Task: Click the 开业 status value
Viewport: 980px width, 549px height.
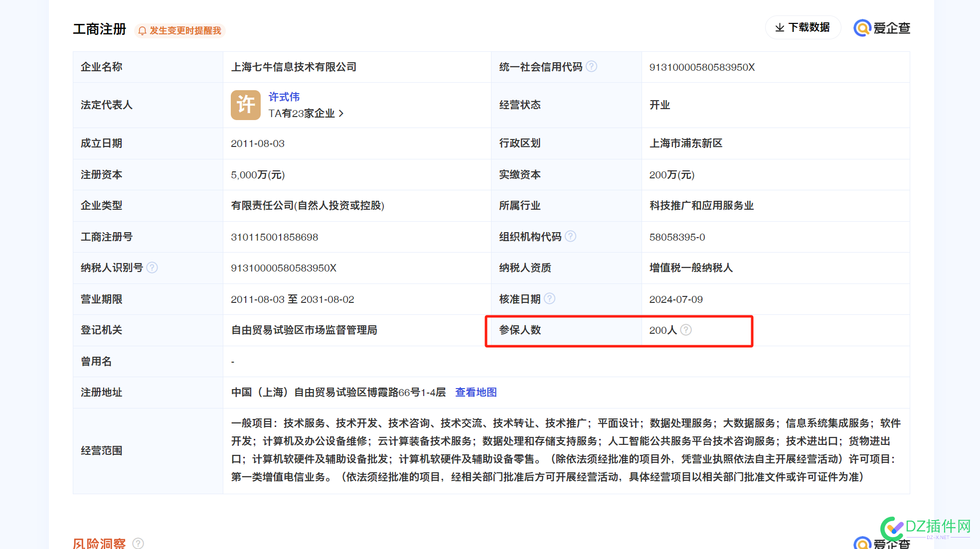Action: pyautogui.click(x=659, y=105)
